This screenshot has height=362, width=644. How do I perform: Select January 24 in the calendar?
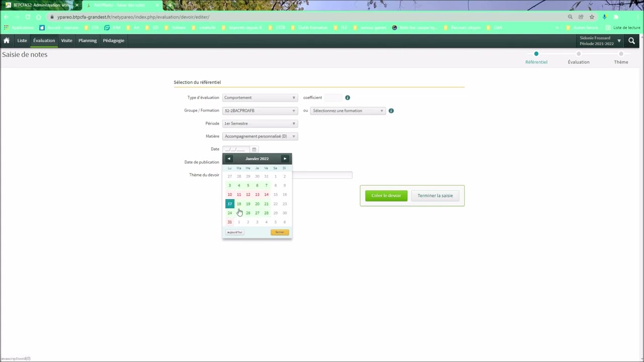(230, 213)
